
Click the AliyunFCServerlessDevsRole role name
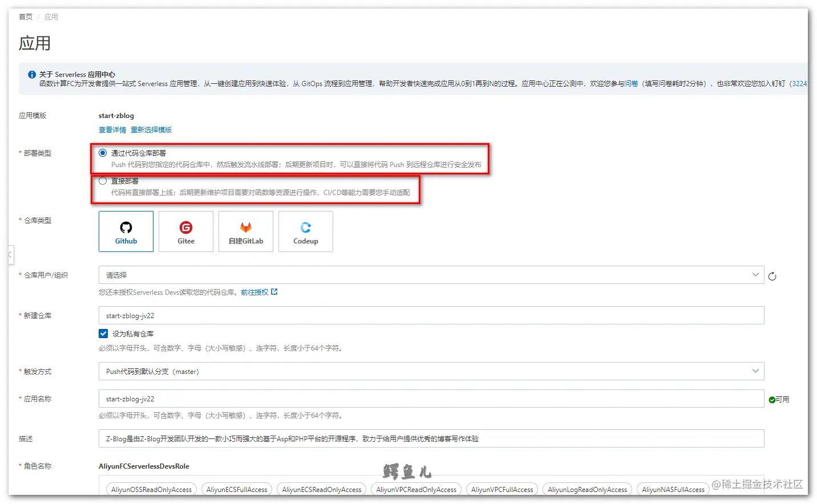[144, 466]
